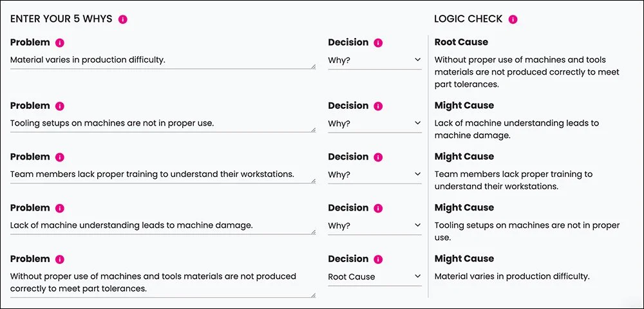Click Problem info icon above "Team members lack" field
Image resolution: width=644 pixels, height=309 pixels.
(x=60, y=157)
